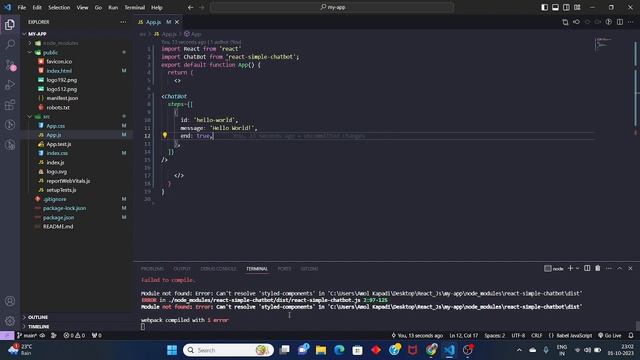Open the Selection menu

(x=59, y=7)
